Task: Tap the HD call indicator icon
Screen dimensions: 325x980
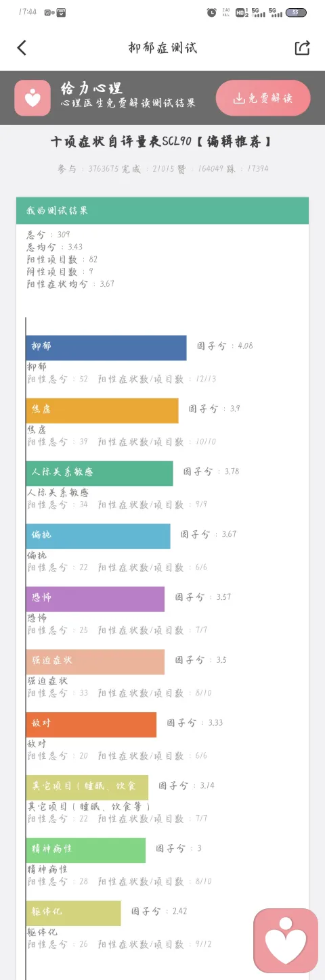Action: (242, 12)
